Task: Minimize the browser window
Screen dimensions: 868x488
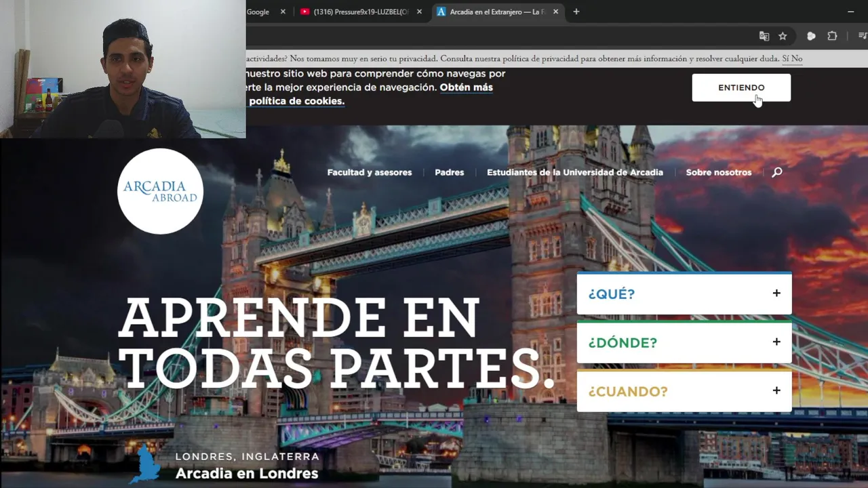Action: [x=850, y=12]
